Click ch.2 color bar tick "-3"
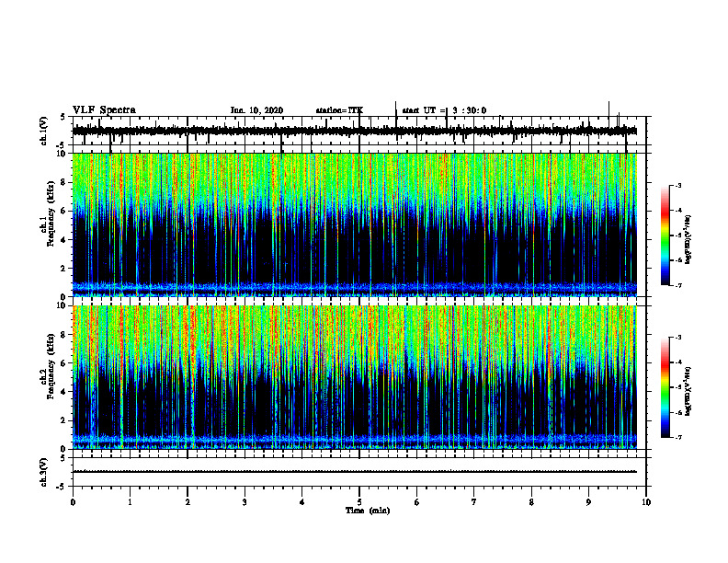The image size is (728, 563). pos(678,338)
